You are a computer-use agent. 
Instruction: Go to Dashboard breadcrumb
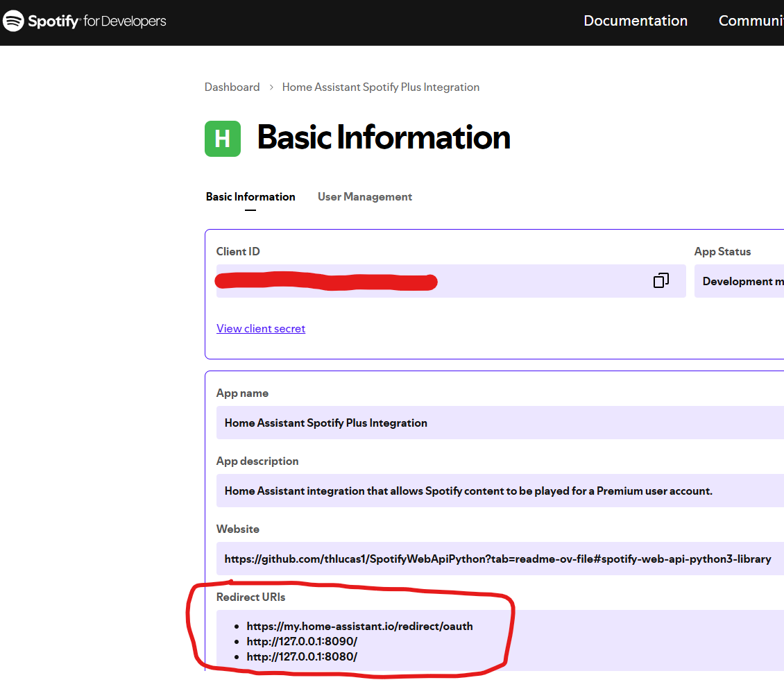(232, 87)
